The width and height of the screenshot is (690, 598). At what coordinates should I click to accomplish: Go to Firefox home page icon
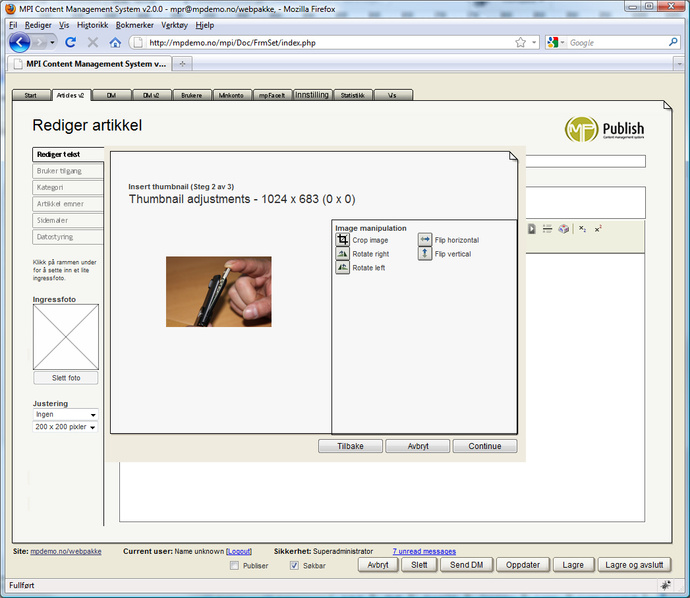pyautogui.click(x=115, y=43)
